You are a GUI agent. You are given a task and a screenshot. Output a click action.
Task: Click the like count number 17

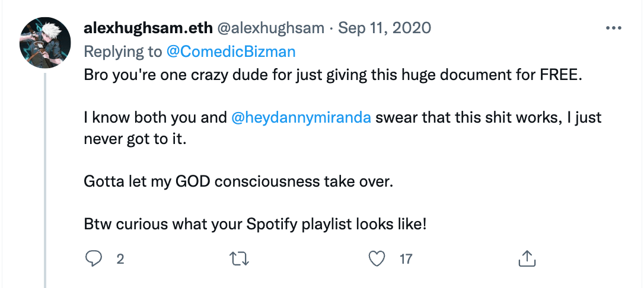tap(406, 260)
